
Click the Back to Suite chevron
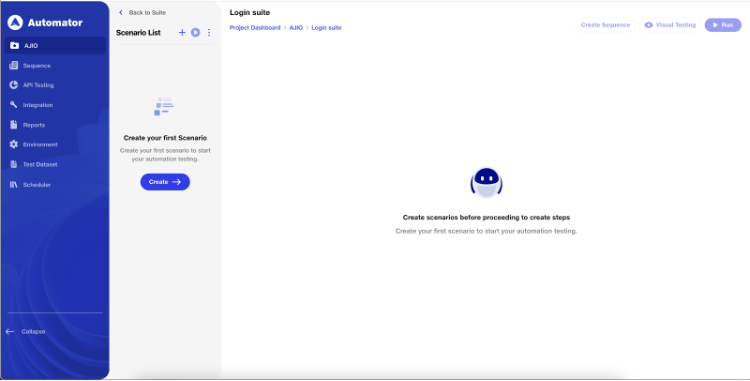point(121,12)
